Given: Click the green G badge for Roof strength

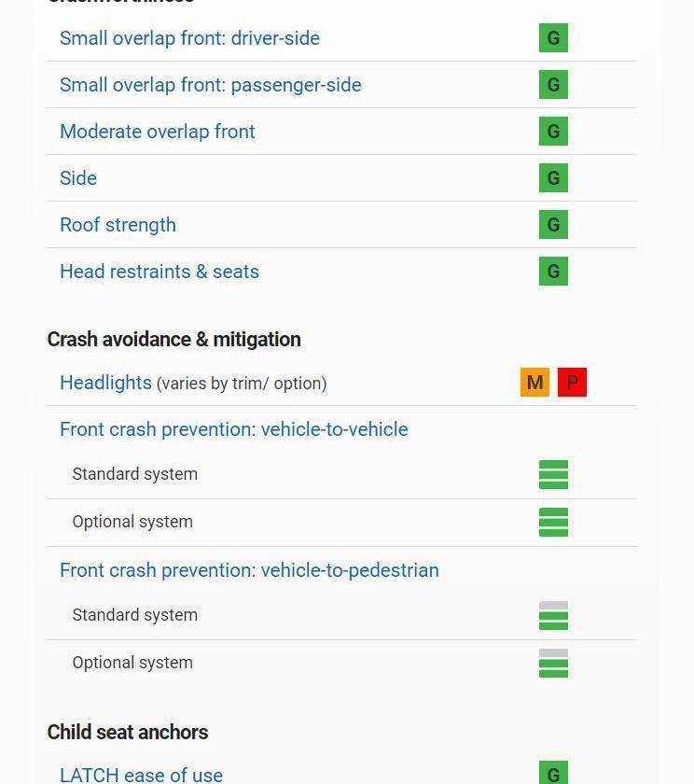Looking at the screenshot, I should (x=553, y=225).
